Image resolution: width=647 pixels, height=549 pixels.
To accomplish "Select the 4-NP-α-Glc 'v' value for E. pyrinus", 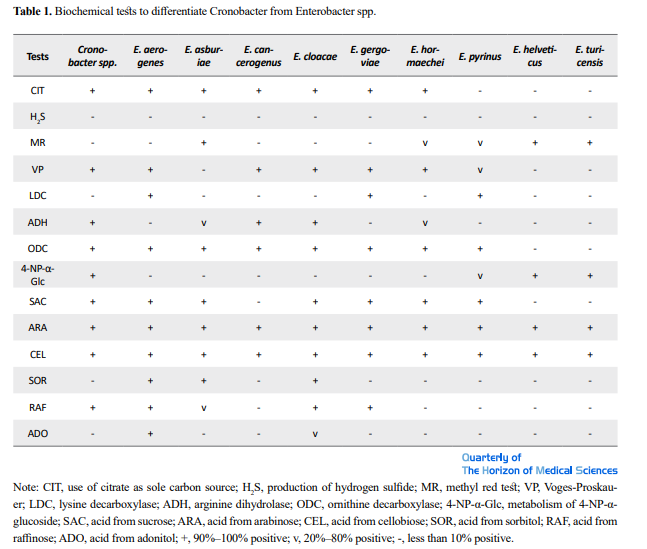I will (x=480, y=276).
